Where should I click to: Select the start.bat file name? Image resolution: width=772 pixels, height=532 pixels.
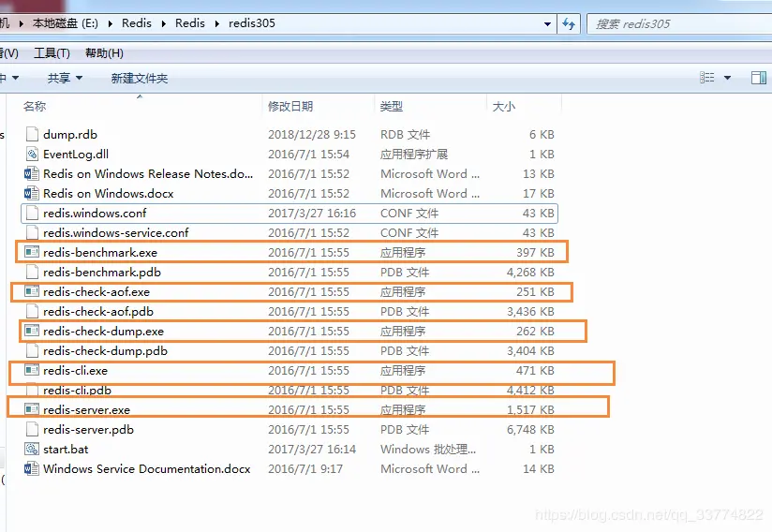[66, 450]
